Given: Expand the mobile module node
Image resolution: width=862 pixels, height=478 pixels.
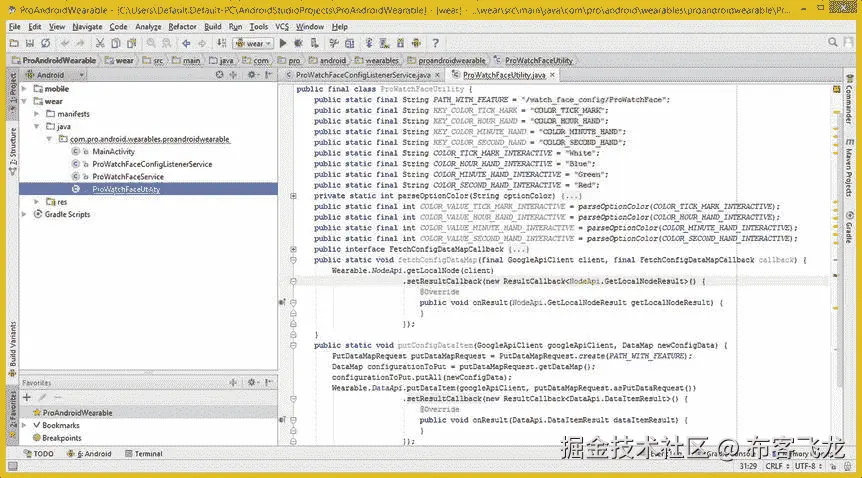Looking at the screenshot, I should 24,89.
